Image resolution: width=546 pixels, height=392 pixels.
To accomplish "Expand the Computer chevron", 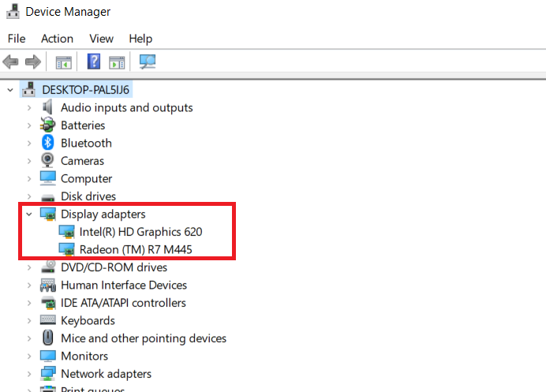I will tap(29, 178).
